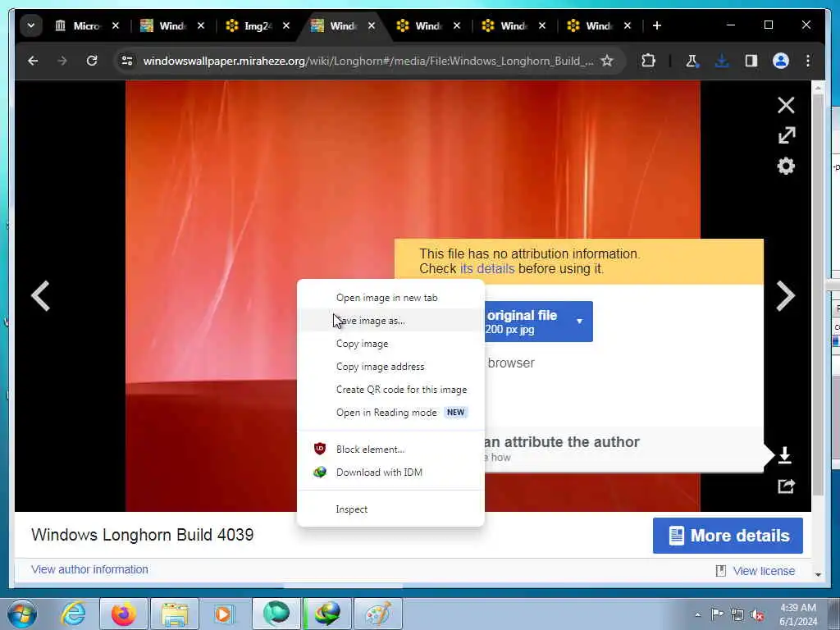This screenshot has width=840, height=630.
Task: Choose Save image as...
Action: (x=390, y=321)
